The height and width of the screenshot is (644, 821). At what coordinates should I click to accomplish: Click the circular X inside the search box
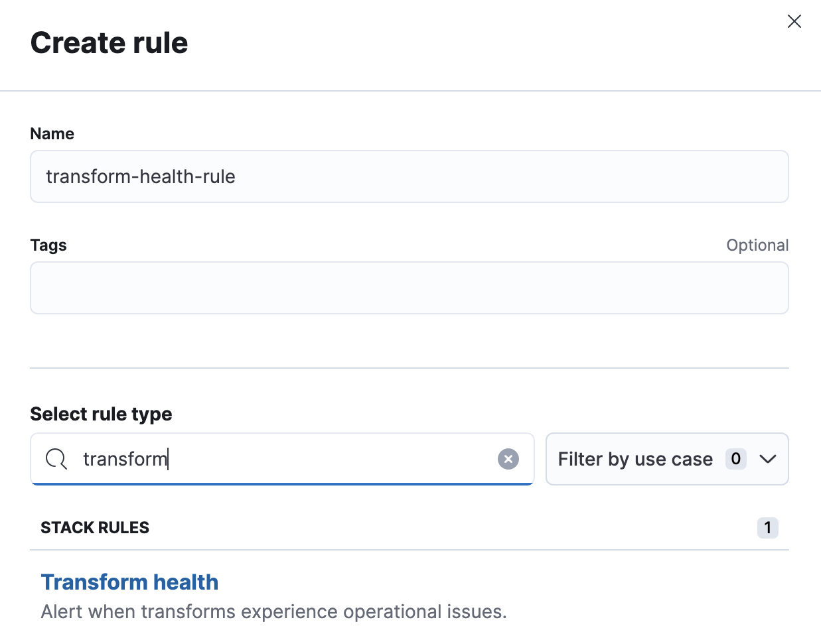click(x=508, y=458)
